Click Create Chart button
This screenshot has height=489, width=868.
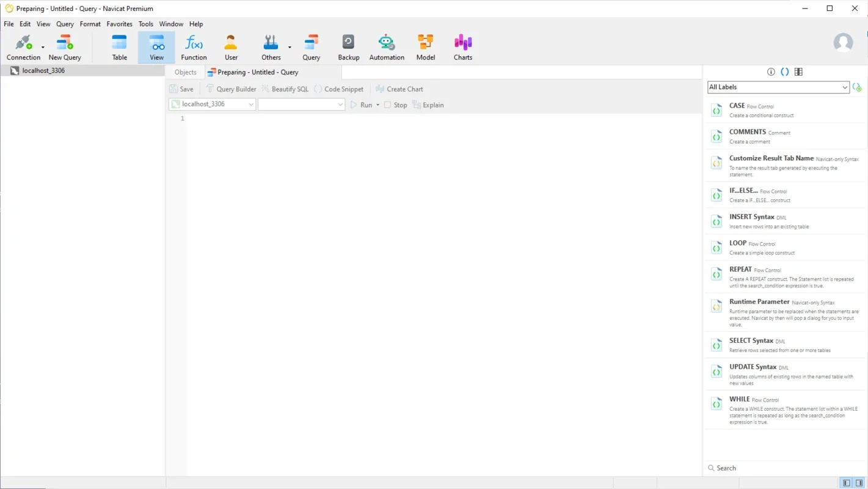(399, 89)
